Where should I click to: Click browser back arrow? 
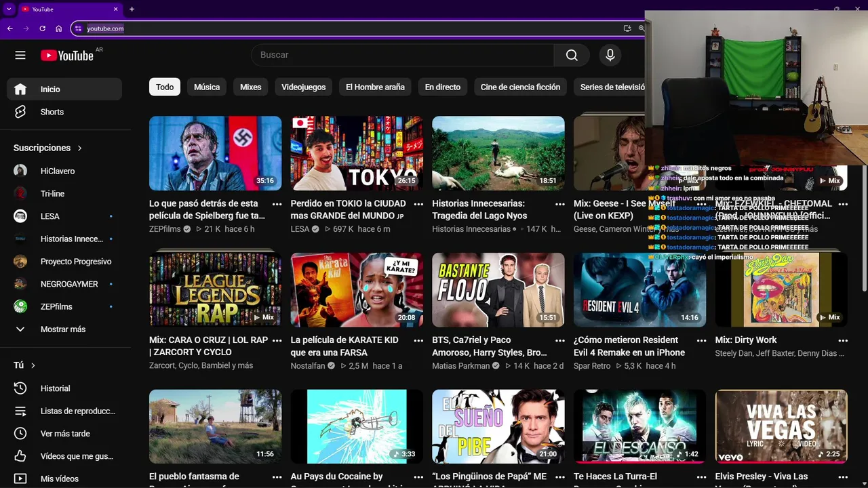tap(9, 28)
